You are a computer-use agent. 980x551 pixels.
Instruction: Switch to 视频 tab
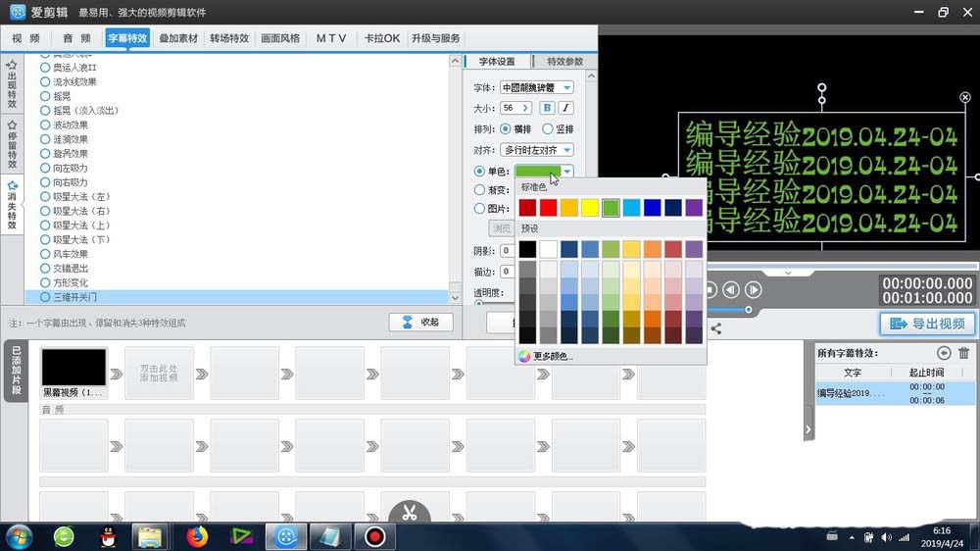[x=25, y=38]
